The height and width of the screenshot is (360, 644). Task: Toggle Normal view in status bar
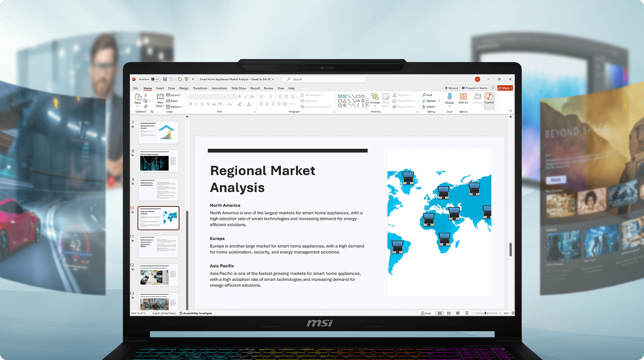440,313
